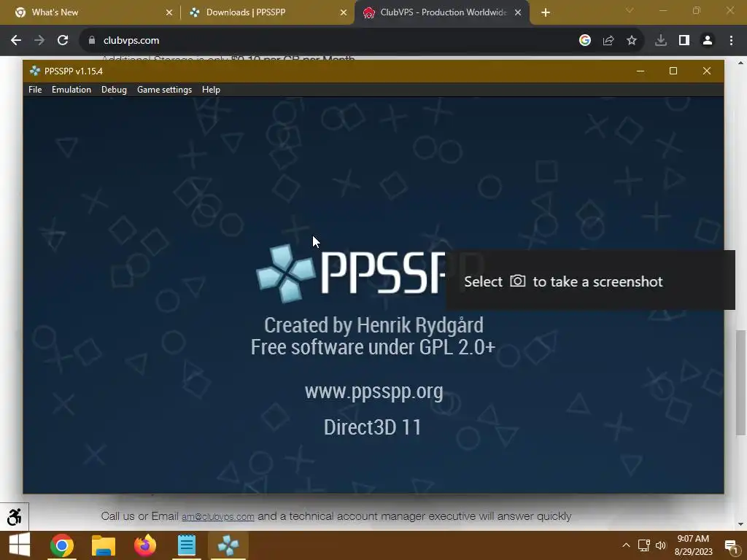Click the volume tray icon
The height and width of the screenshot is (560, 747).
point(661,545)
